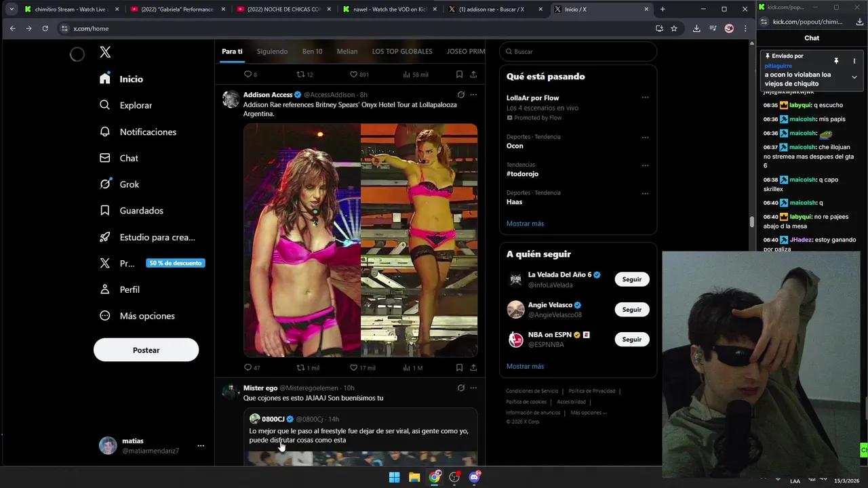Expand pinned message in Kick chat
This screenshot has height=488, width=868.
pyautogui.click(x=854, y=77)
